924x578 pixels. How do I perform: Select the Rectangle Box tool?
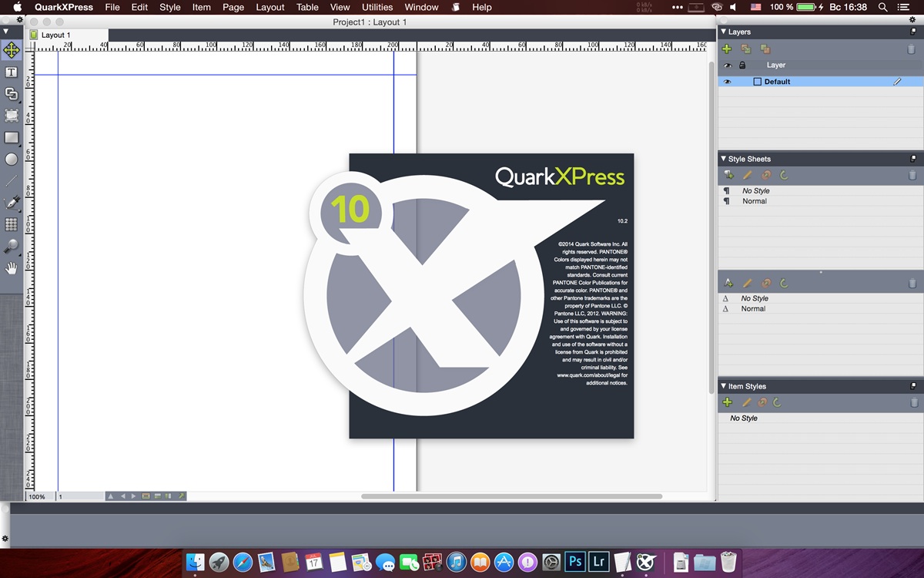coord(12,137)
